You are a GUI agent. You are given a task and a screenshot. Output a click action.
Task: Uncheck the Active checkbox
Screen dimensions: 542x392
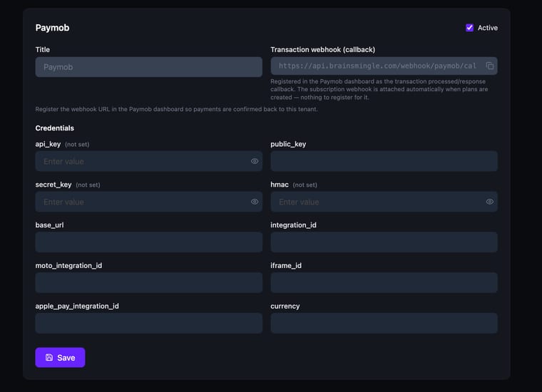click(x=469, y=28)
